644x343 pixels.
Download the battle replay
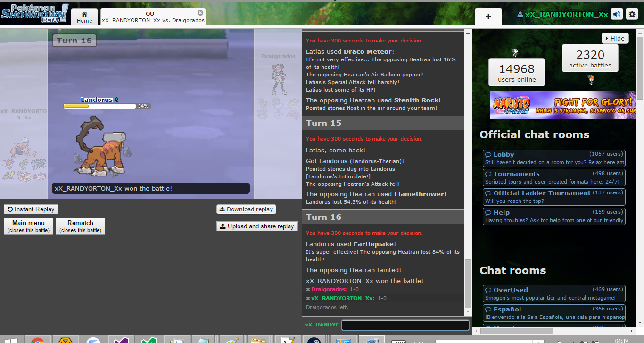[x=246, y=209]
